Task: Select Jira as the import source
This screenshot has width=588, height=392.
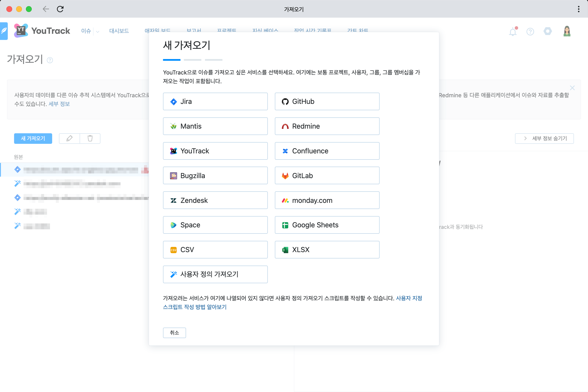Action: click(215, 101)
